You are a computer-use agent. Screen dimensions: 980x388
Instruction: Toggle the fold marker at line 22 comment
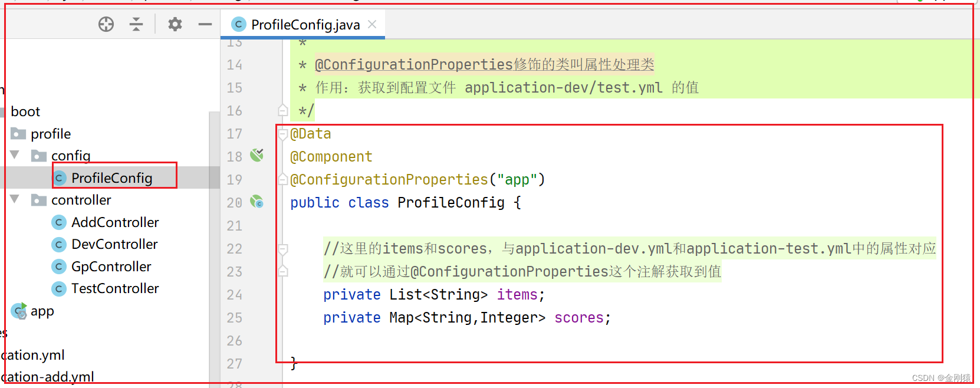click(283, 249)
